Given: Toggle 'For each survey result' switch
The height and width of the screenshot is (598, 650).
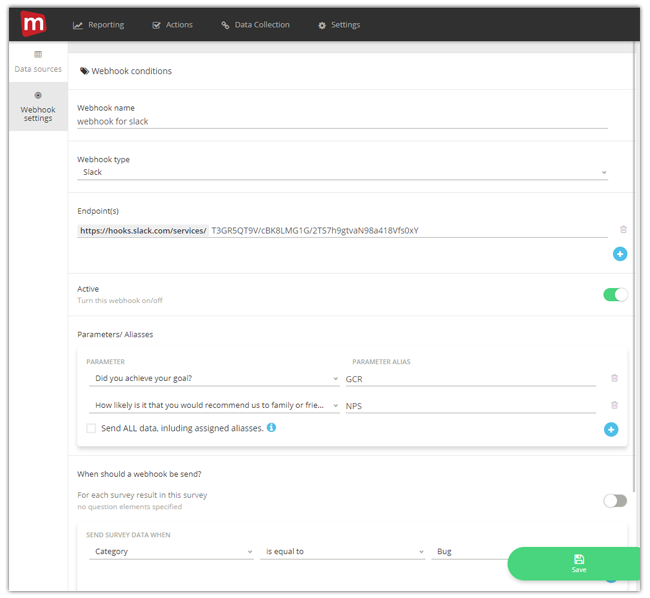Looking at the screenshot, I should pyautogui.click(x=615, y=501).
